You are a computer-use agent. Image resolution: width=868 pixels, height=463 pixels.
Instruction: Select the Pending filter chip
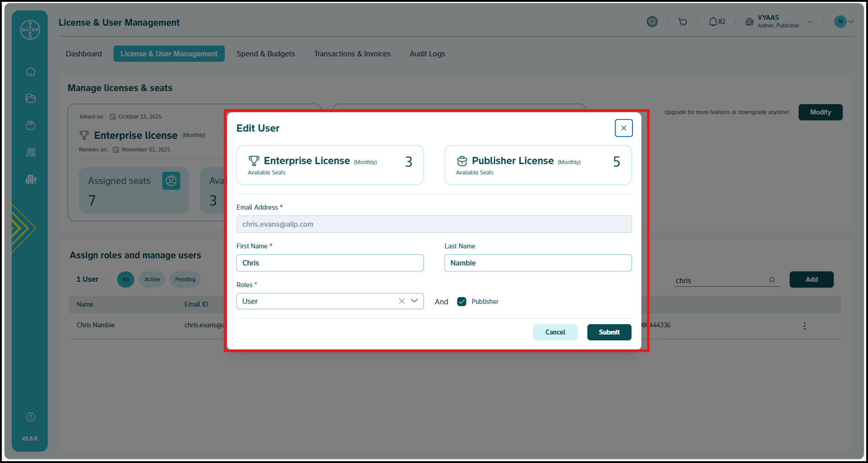pyautogui.click(x=185, y=280)
